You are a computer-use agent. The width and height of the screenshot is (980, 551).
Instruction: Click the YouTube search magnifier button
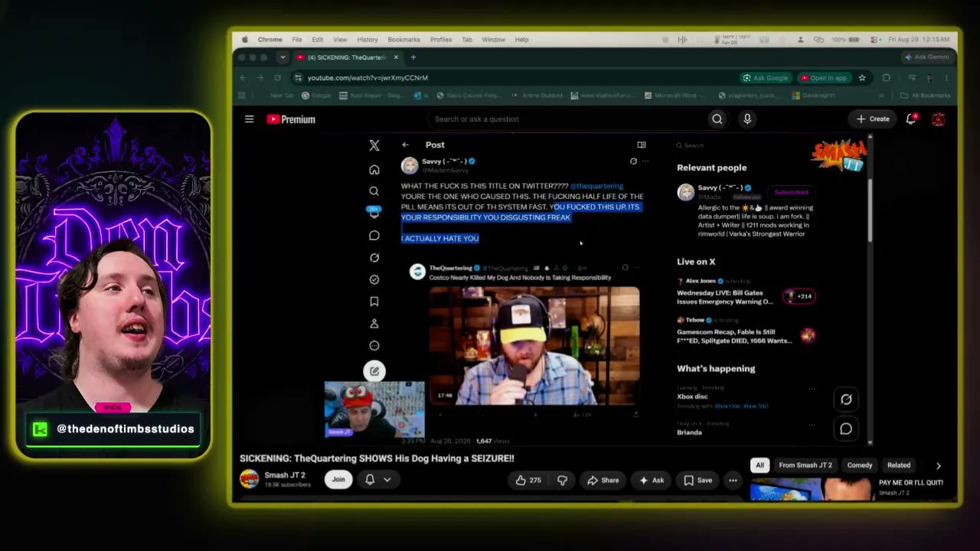tap(717, 119)
